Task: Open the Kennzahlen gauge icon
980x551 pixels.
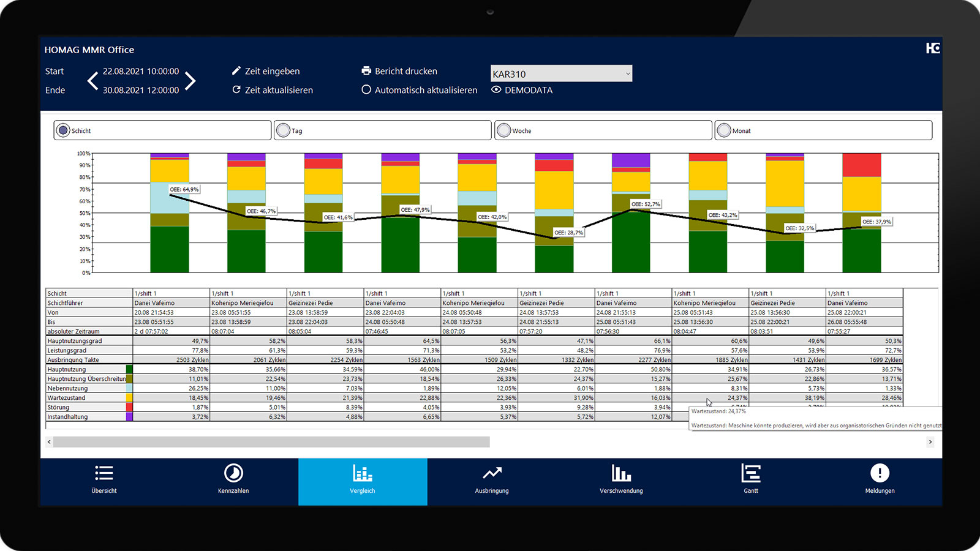Action: [x=233, y=473]
